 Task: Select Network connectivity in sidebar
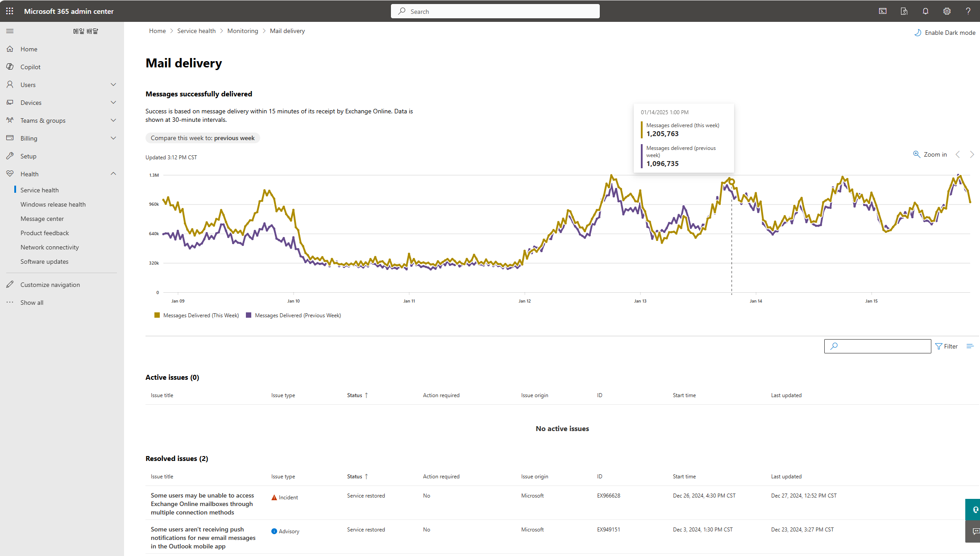click(x=50, y=247)
